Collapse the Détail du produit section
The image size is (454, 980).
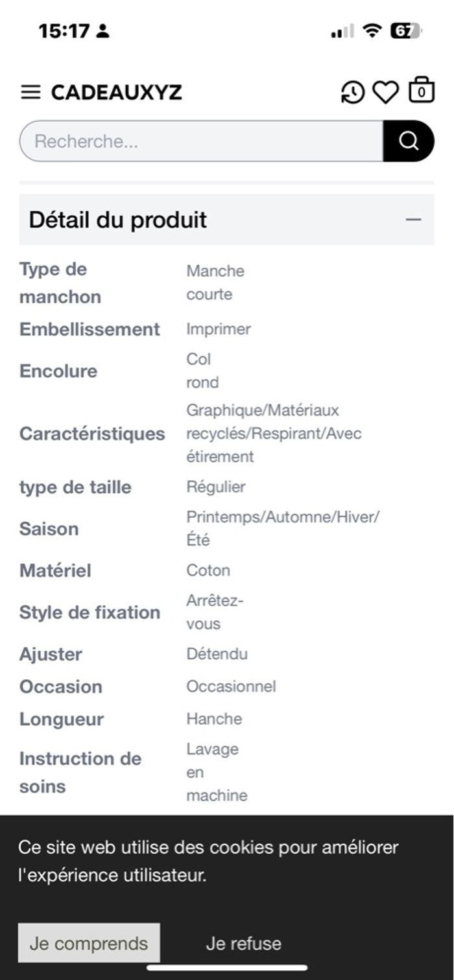(x=413, y=220)
